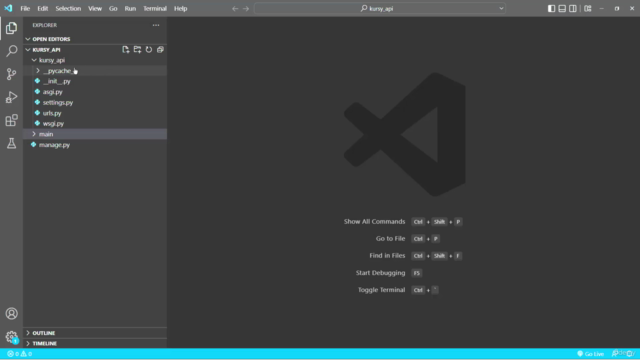Open the Search view icon
The image size is (640, 360).
click(x=11, y=51)
